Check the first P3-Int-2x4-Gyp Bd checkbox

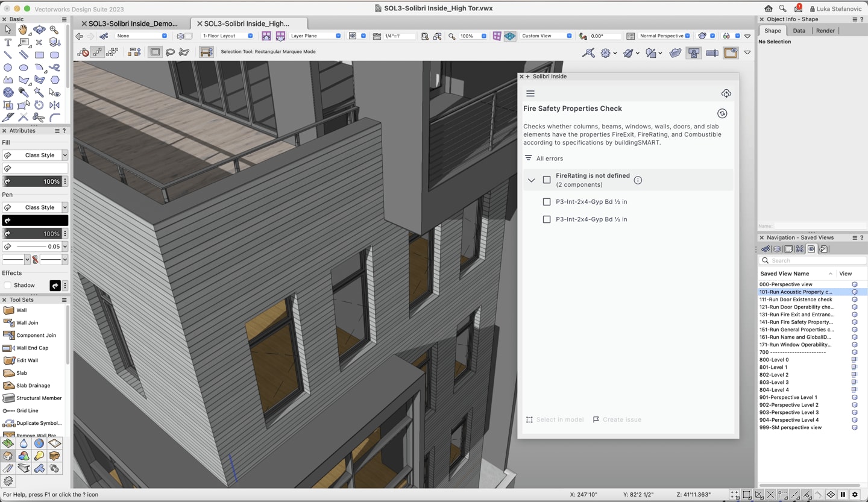coord(547,202)
